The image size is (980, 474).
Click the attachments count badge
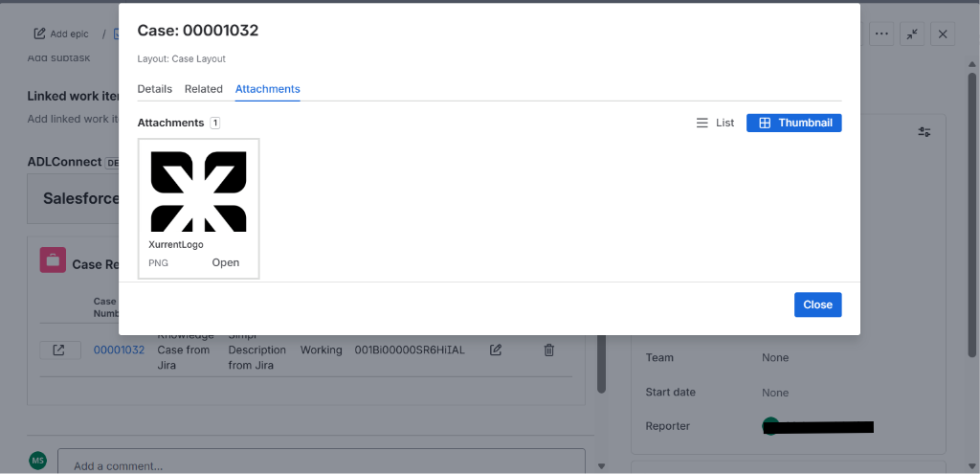(x=215, y=124)
